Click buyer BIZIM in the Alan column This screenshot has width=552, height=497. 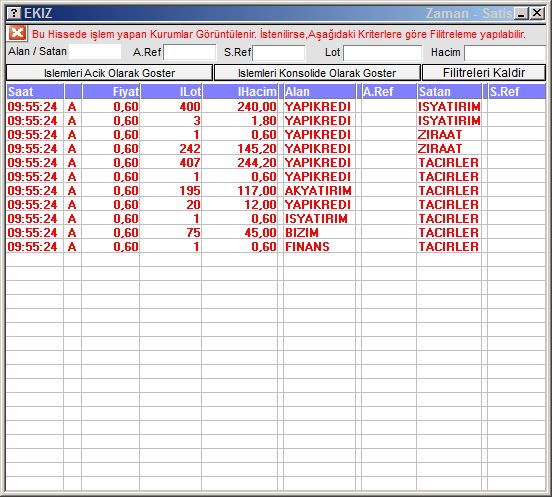[302, 233]
